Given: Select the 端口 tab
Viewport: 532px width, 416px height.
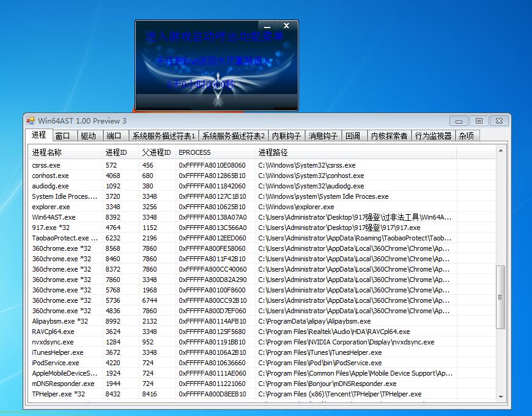Looking at the screenshot, I should click(x=116, y=136).
